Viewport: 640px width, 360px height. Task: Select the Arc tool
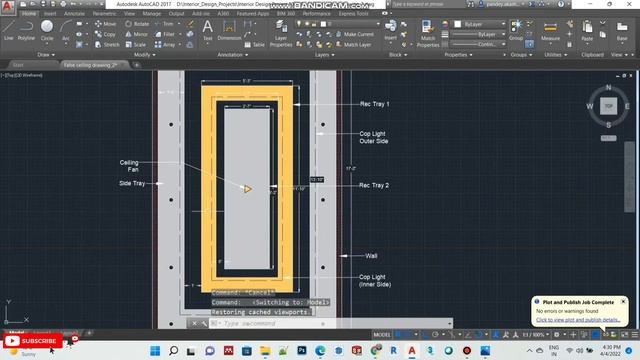coord(65,31)
